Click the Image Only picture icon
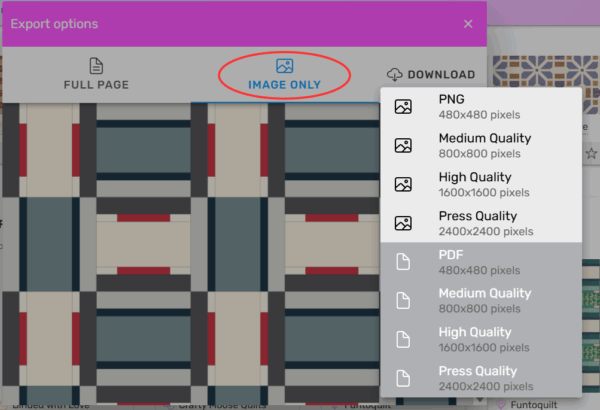The height and width of the screenshot is (410, 600). (x=284, y=66)
